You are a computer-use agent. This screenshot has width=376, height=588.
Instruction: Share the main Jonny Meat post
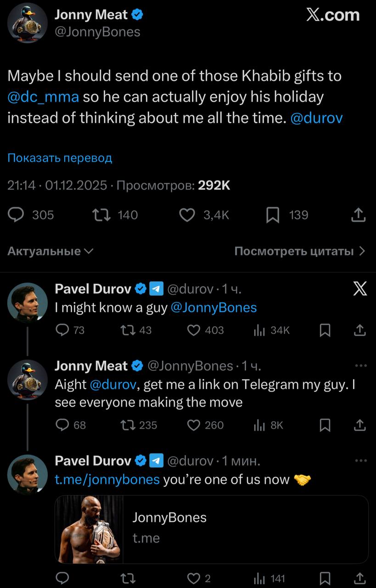(x=359, y=215)
